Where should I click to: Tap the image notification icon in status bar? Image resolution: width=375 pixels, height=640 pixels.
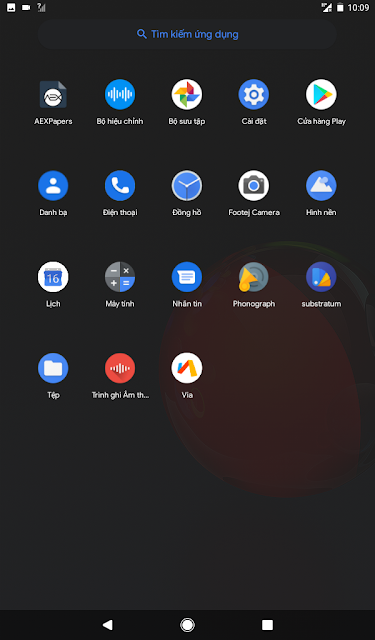11,7
